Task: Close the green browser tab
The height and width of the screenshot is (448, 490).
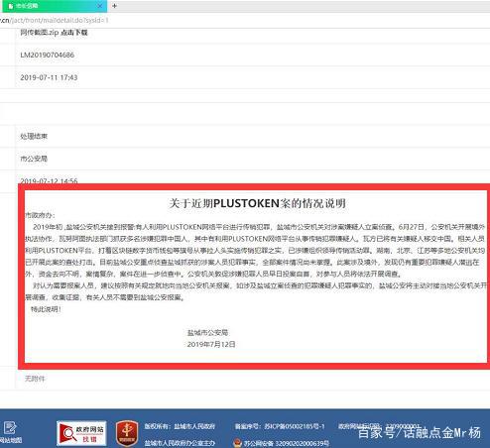Action: coord(100,6)
